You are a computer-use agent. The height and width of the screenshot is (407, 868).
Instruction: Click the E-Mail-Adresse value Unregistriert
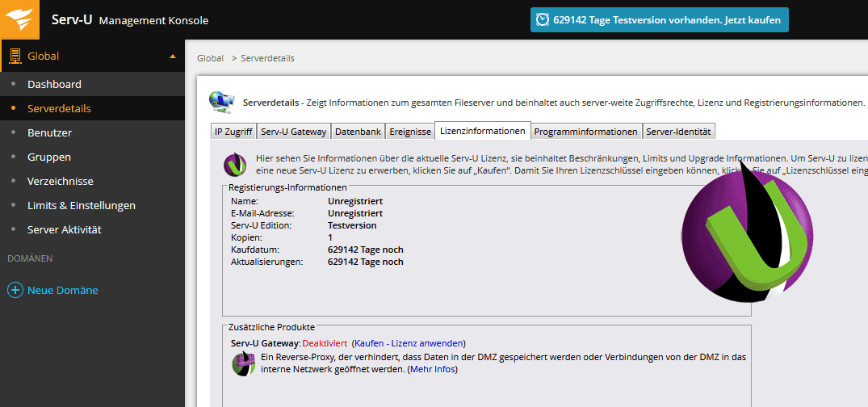click(x=355, y=213)
